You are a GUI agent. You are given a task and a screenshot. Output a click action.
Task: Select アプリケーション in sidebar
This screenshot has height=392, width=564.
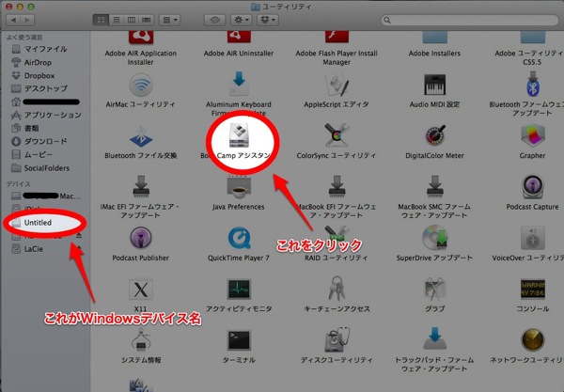click(x=46, y=115)
